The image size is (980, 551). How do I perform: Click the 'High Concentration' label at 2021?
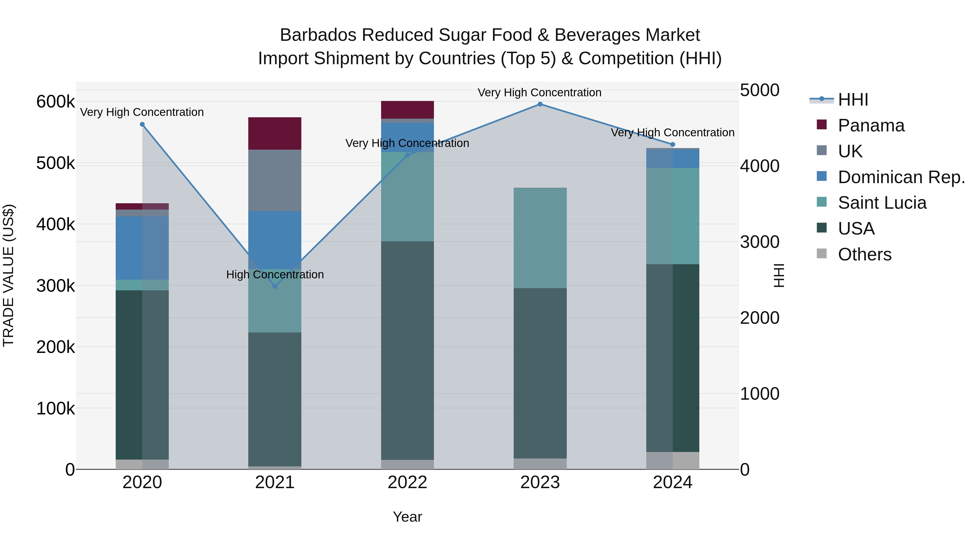275,275
